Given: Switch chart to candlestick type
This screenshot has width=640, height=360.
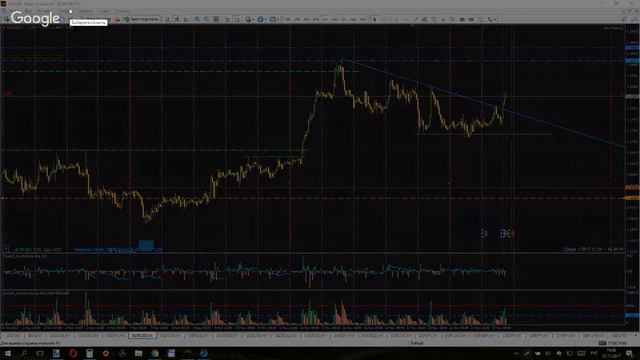Looking at the screenshot, I should point(177,19).
